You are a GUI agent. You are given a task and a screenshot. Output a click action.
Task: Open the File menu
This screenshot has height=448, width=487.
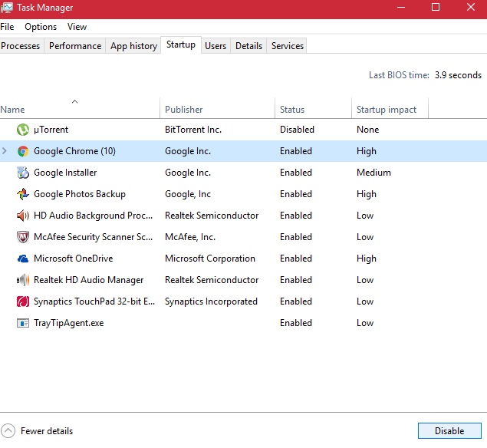[x=7, y=27]
